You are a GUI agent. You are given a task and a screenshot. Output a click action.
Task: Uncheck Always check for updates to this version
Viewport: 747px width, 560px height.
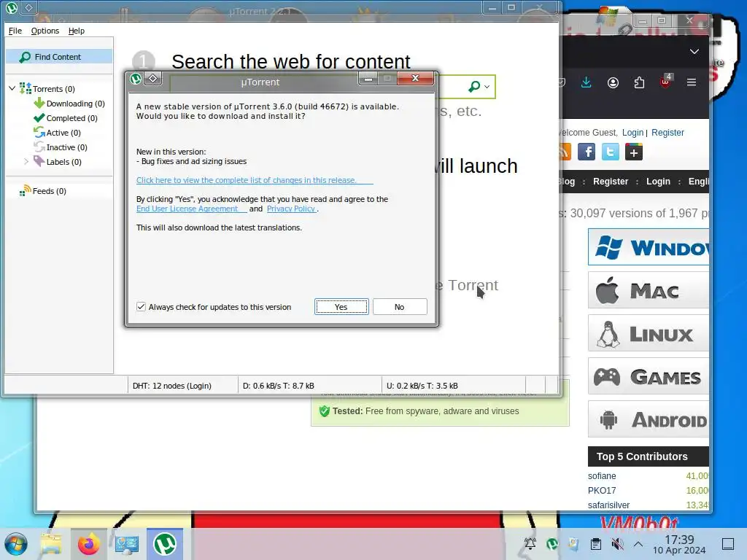pos(141,307)
